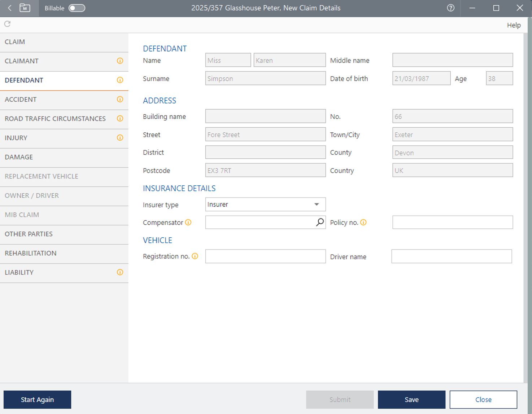Toggle the Billable switch
The width and height of the screenshot is (532, 414).
tap(77, 8)
